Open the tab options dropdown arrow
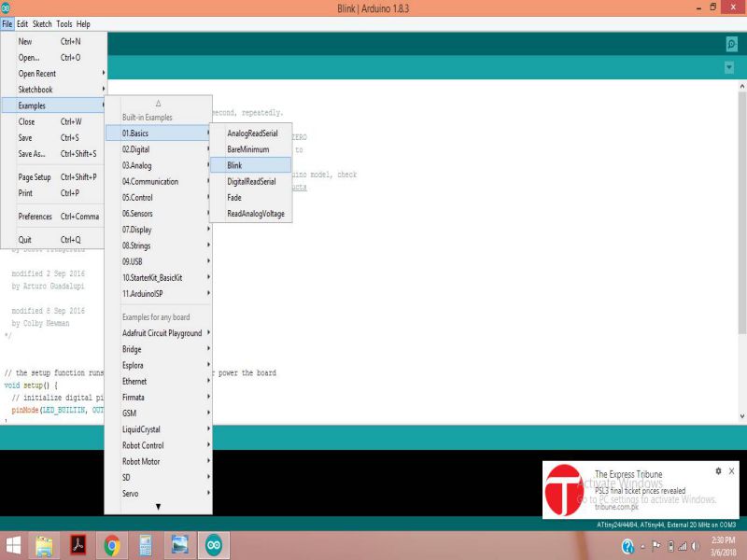 729,67
